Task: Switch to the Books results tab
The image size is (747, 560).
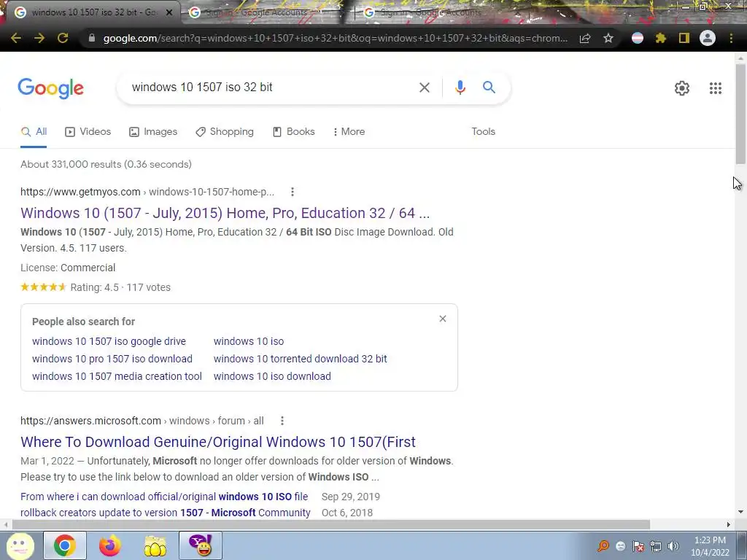Action: coord(293,132)
